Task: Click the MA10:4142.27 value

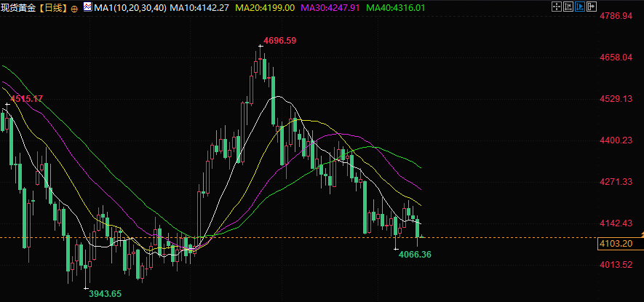Action: point(199,8)
